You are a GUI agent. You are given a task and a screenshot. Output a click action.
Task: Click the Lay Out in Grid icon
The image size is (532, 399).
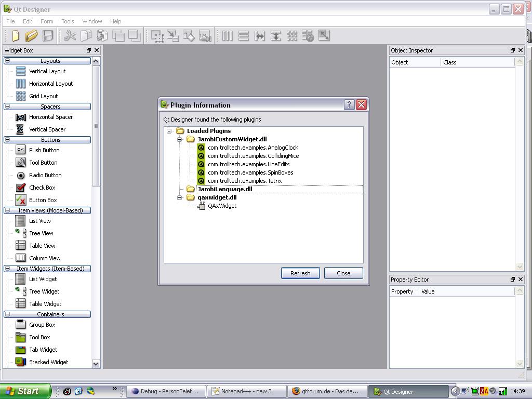(x=292, y=36)
